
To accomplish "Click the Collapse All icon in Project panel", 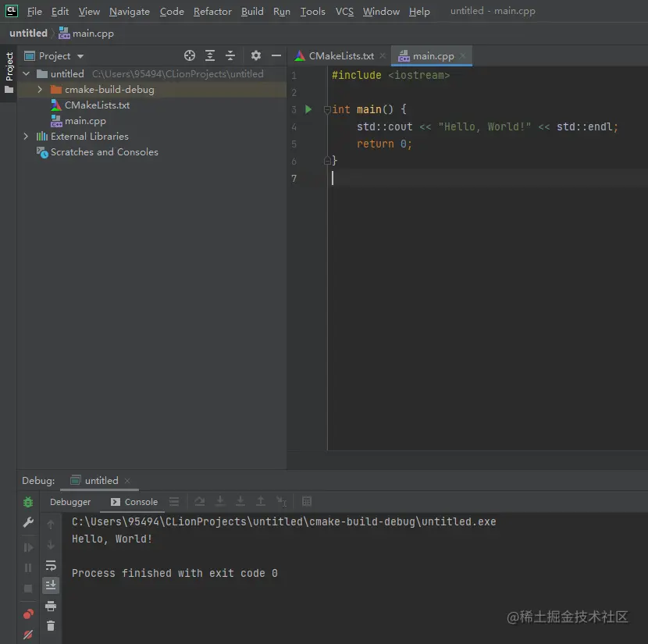I will point(230,55).
